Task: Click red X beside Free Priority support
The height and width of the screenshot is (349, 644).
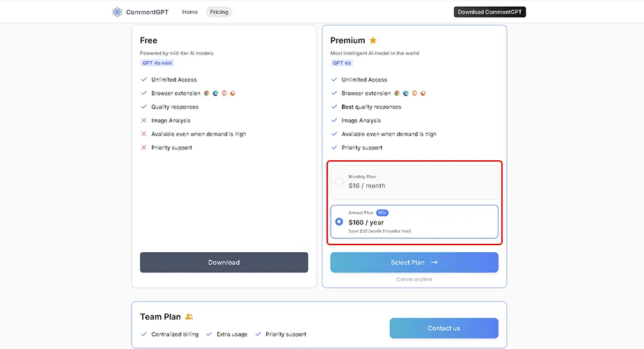Action: (x=143, y=148)
